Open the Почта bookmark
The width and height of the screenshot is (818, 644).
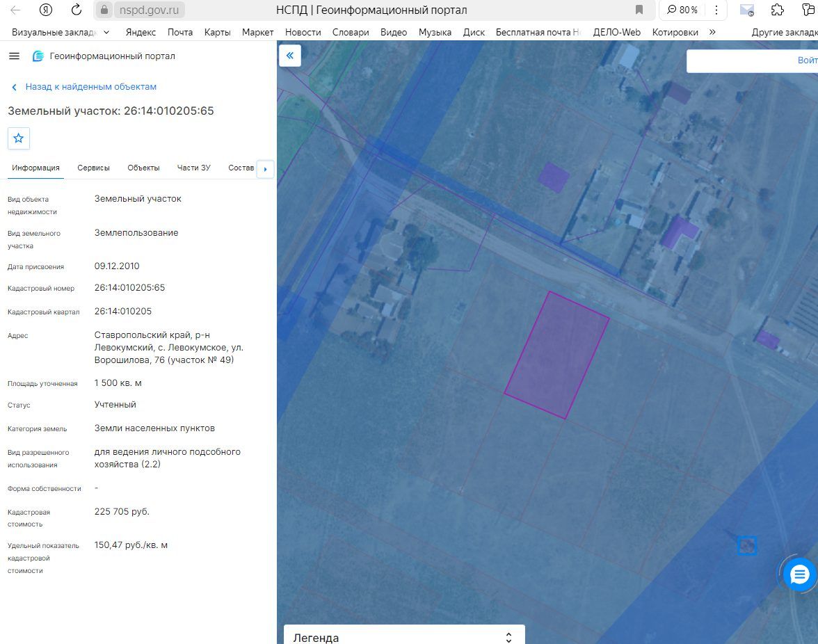point(180,32)
